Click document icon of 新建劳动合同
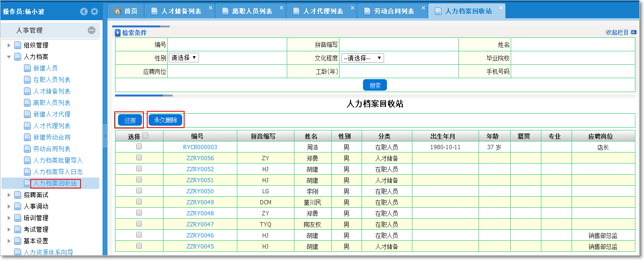Screen dimensions: 644x260 (27, 137)
